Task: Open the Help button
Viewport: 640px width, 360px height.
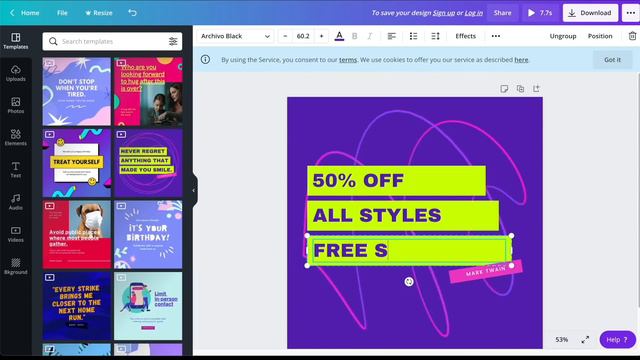Action: [617, 340]
